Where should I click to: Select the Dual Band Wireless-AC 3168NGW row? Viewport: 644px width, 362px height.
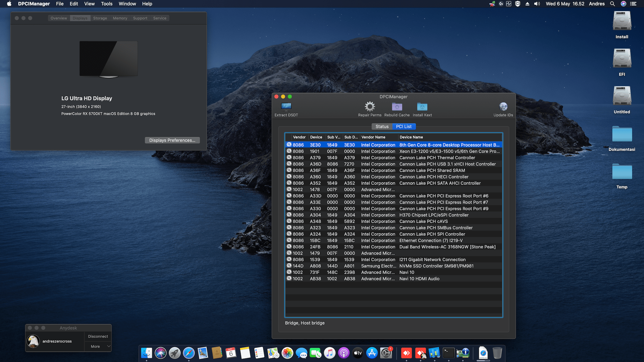[x=394, y=247]
